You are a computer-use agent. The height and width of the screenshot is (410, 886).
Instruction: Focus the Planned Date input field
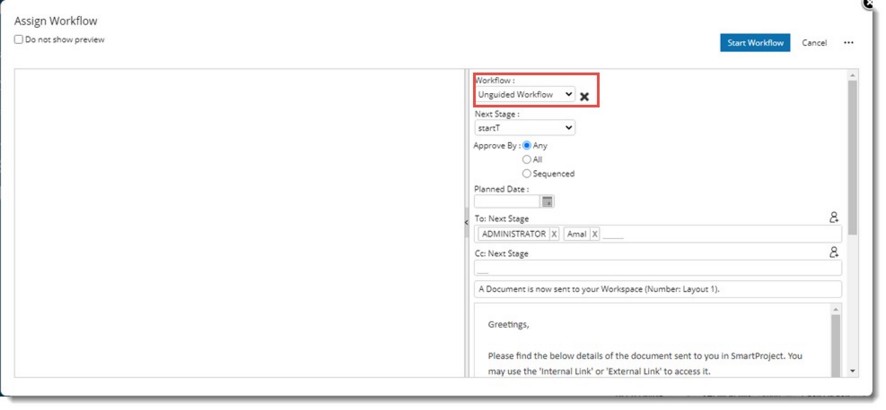pos(507,202)
